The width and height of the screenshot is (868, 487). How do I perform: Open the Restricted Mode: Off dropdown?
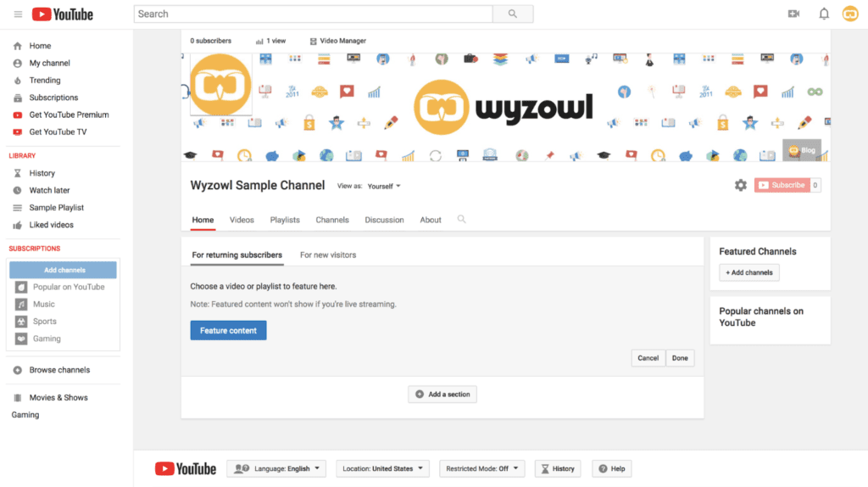pyautogui.click(x=481, y=468)
